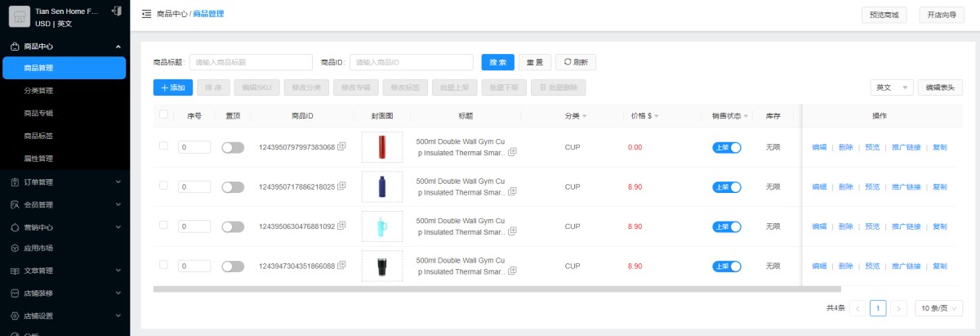Click the 商品标题 search input field
Screen dimensions: 980x336
point(251,62)
